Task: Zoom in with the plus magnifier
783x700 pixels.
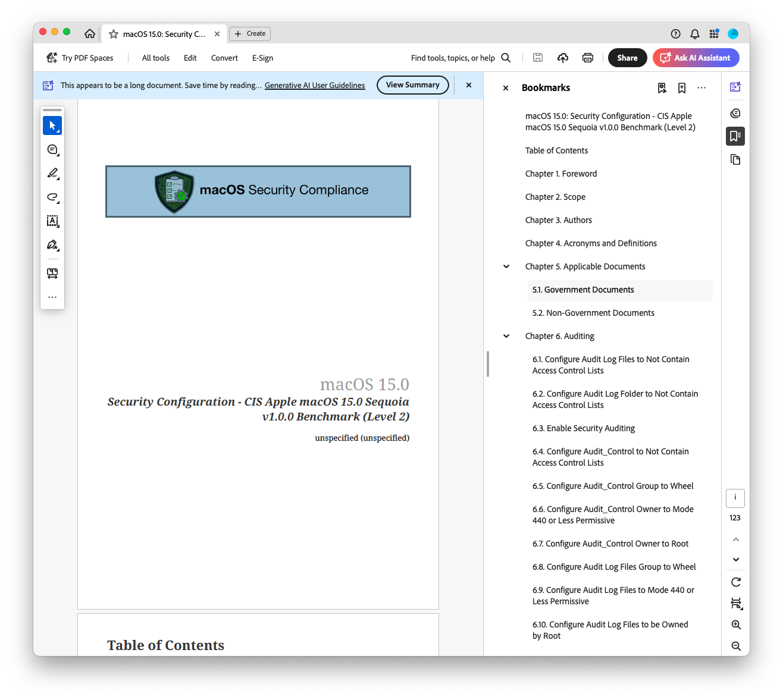Action: click(x=736, y=624)
